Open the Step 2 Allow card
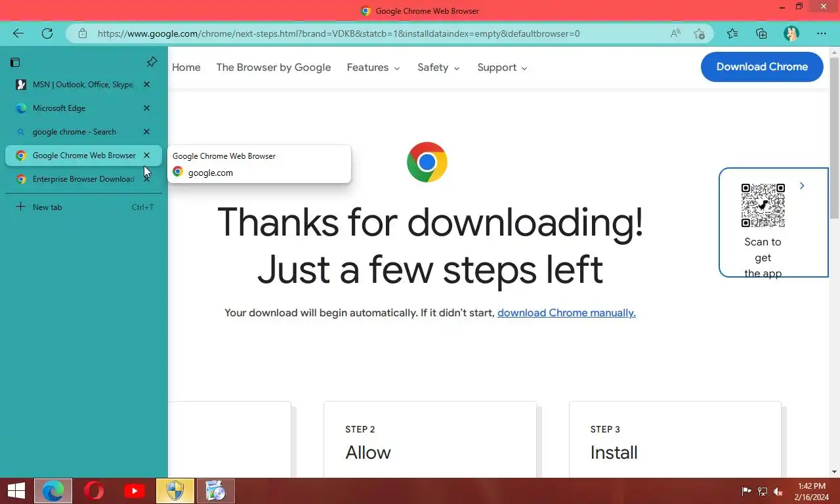This screenshot has height=504, width=840. (430, 440)
